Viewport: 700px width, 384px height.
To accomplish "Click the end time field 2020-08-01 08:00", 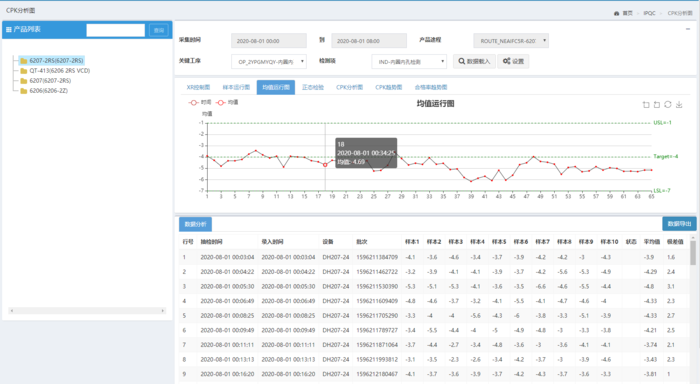I will pos(369,41).
